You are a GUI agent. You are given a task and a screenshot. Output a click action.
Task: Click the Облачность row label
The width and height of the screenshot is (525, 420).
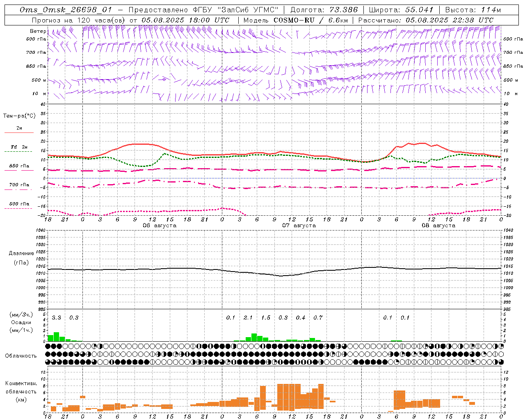pos(21,356)
